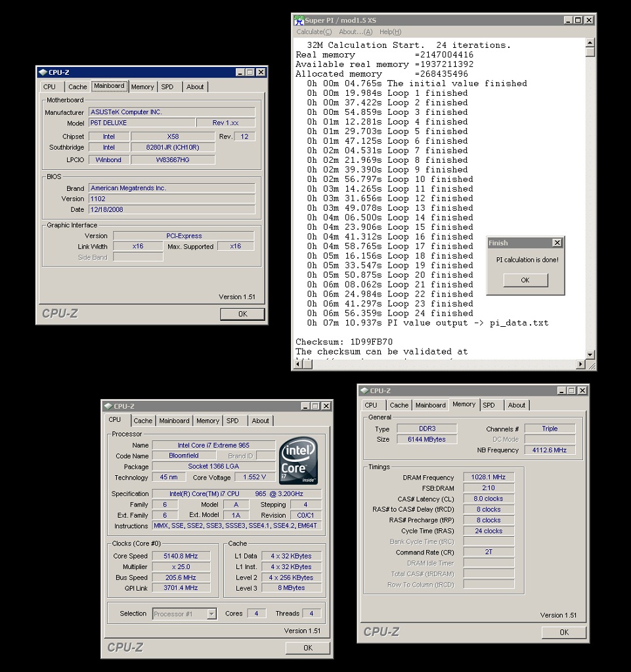Image resolution: width=631 pixels, height=672 pixels.
Task: Click the NB Frequency 4112.6 MHz value
Action: (x=550, y=450)
